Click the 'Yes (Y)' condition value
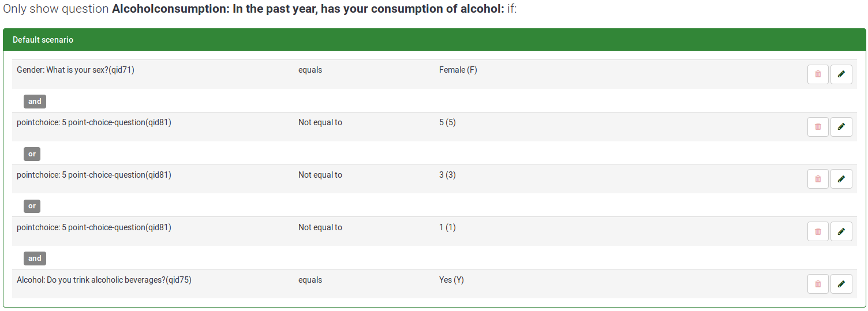 pos(451,280)
